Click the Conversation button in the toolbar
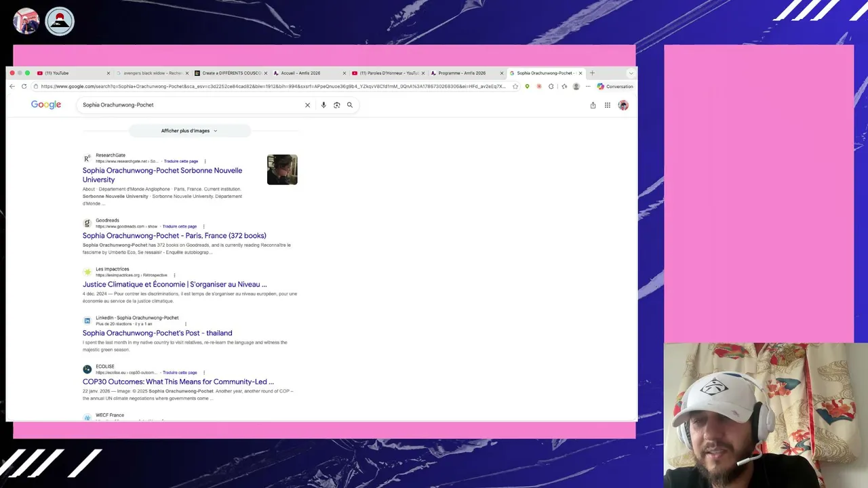Image resolution: width=868 pixels, height=488 pixels. 615,86
